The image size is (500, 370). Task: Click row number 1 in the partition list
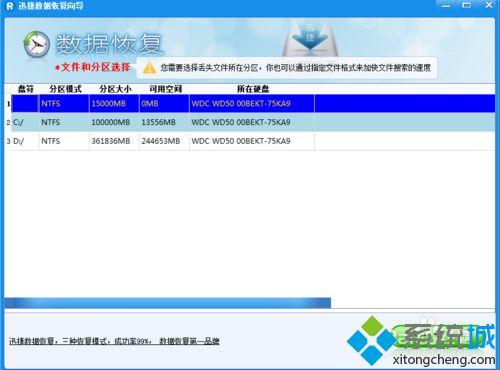(x=8, y=104)
